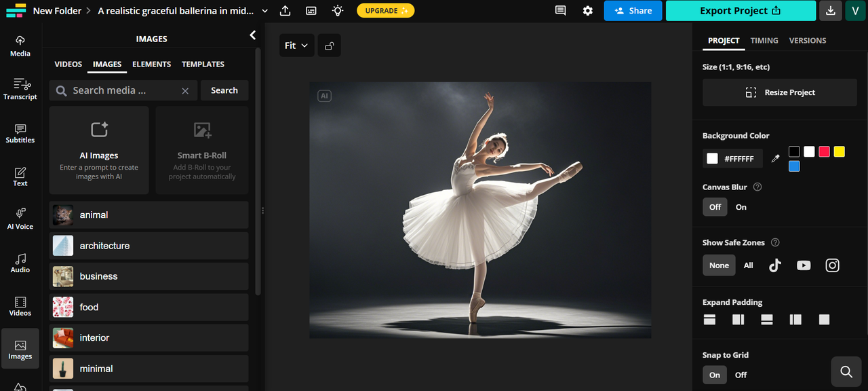Open the AI Voice sidebar tool
868x391 pixels.
[20, 219]
